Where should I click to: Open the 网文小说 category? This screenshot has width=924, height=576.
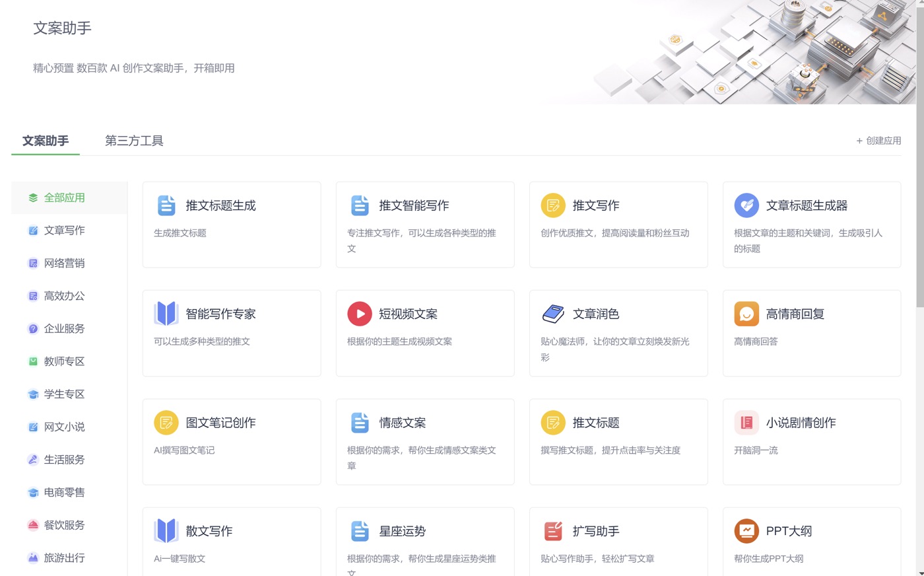click(69, 427)
